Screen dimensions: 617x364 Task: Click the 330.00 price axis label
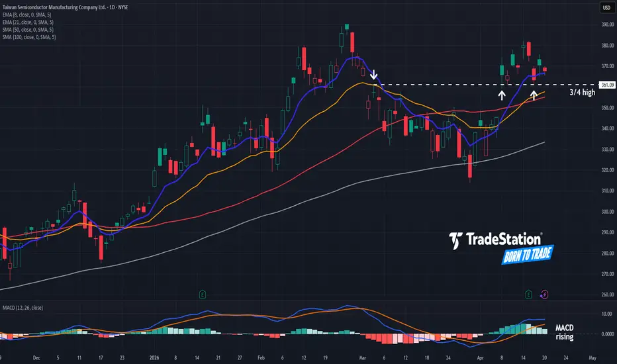pyautogui.click(x=608, y=149)
